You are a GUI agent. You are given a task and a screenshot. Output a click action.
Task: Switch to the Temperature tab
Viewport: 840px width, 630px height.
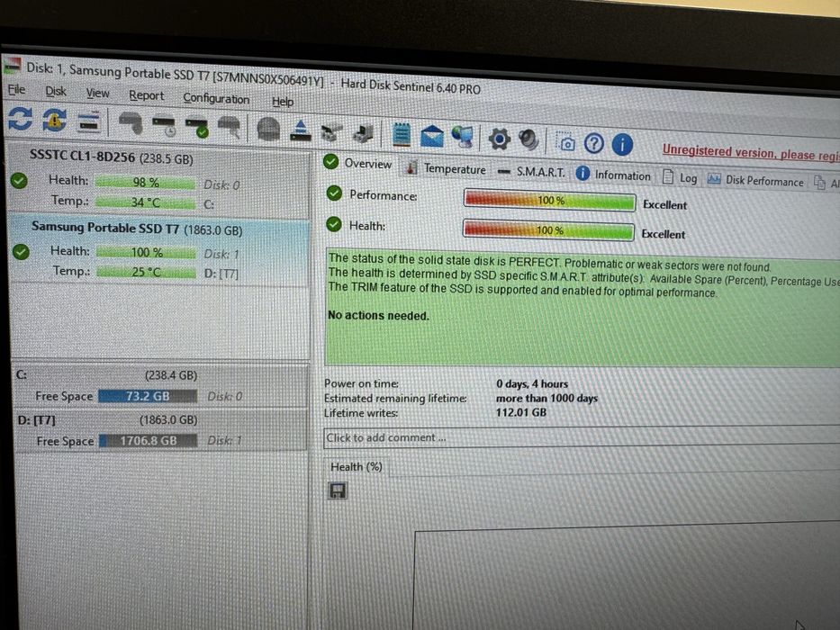[x=446, y=169]
